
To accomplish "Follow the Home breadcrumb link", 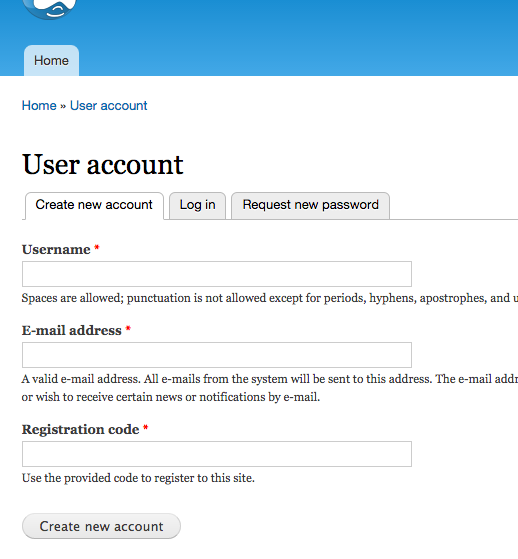I will pos(39,106).
